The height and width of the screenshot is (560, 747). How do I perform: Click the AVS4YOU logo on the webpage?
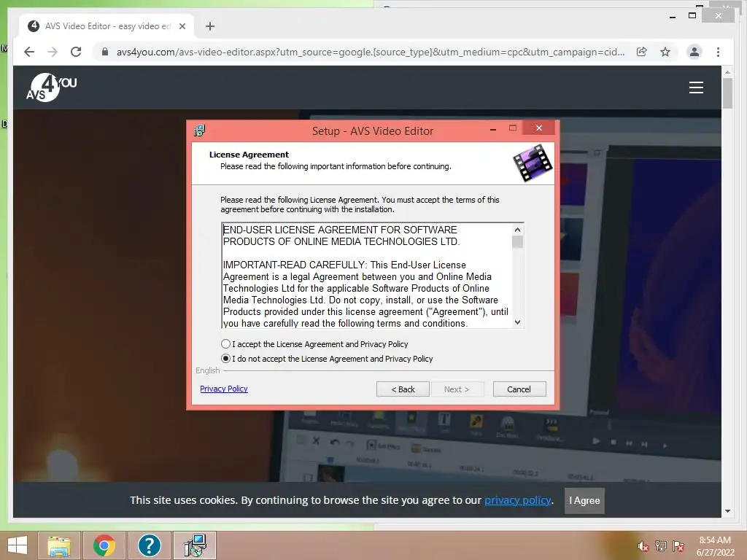pyautogui.click(x=52, y=87)
